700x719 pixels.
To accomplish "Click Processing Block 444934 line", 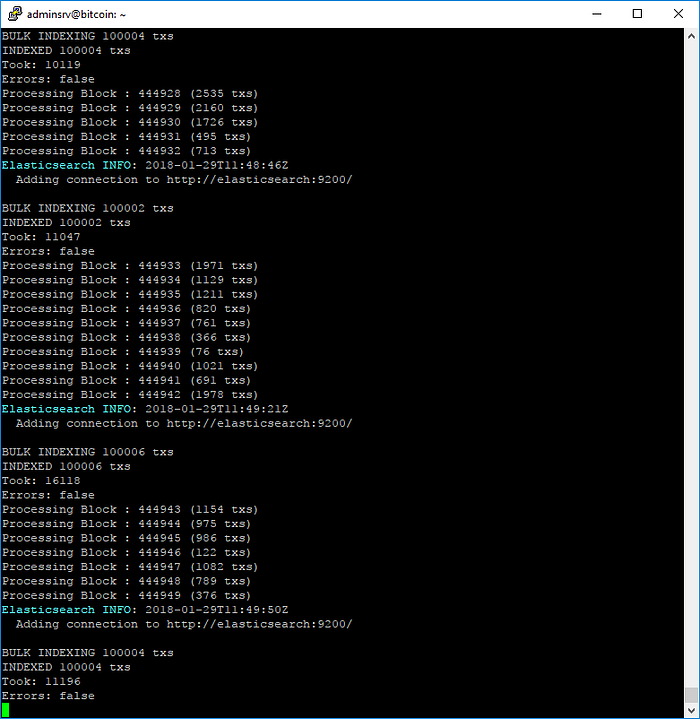I will pos(130,280).
